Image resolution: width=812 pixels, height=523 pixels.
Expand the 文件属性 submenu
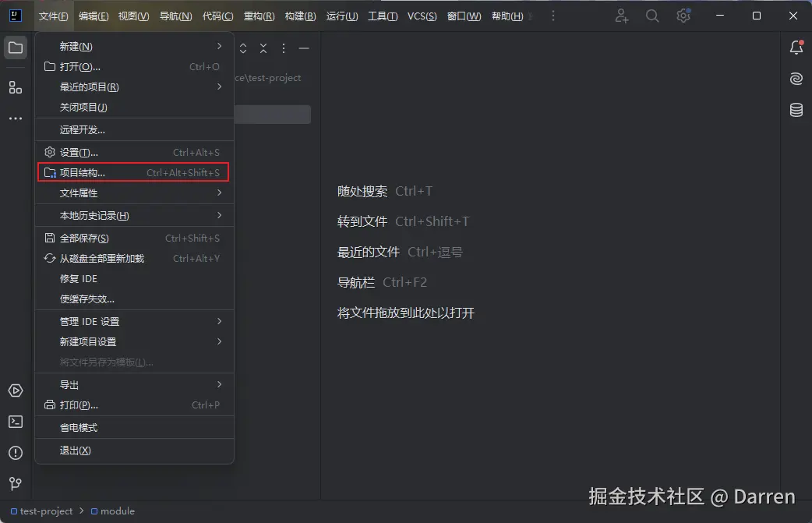coord(135,193)
